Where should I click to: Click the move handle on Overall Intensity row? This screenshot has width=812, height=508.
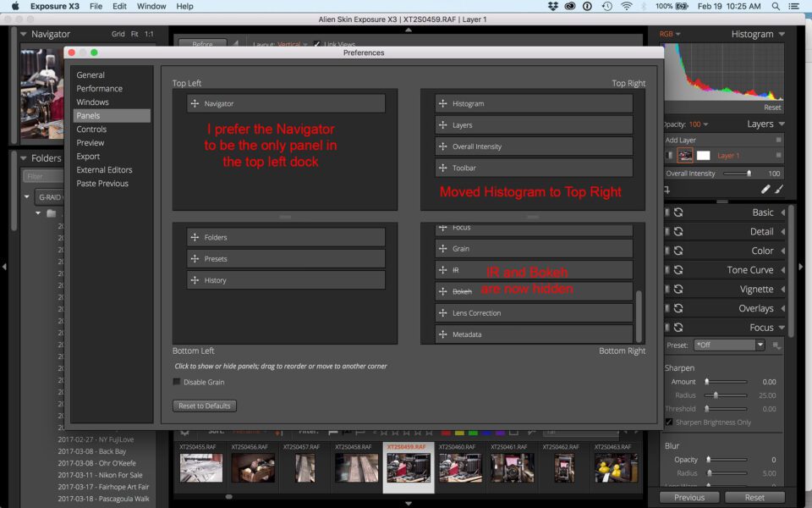442,146
